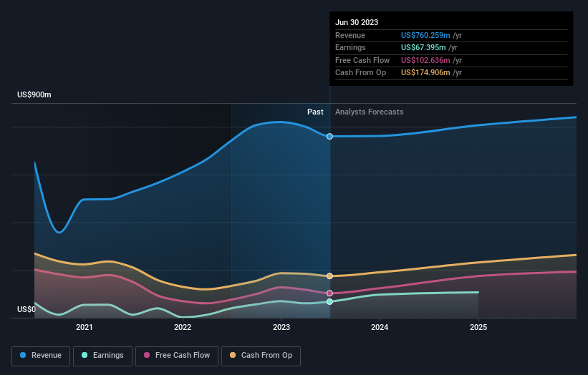Select the Earnings data point marker

[329, 302]
